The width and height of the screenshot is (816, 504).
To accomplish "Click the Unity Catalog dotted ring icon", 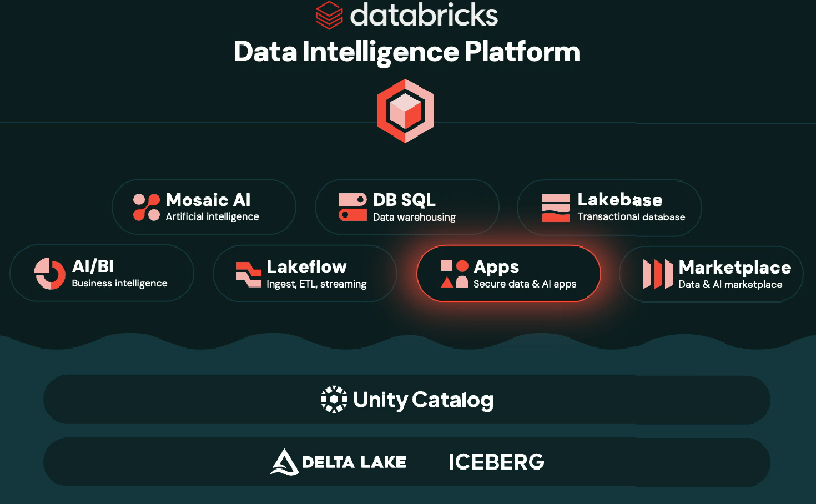I will [x=334, y=400].
